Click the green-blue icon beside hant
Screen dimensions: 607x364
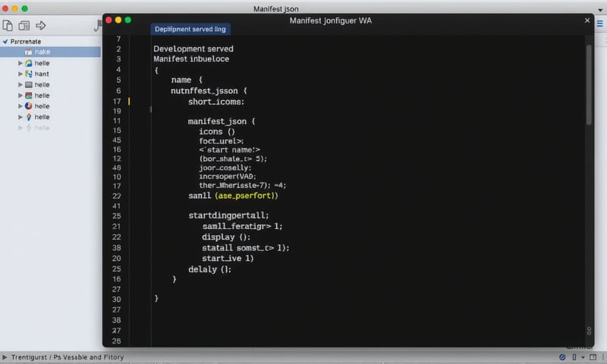point(29,74)
